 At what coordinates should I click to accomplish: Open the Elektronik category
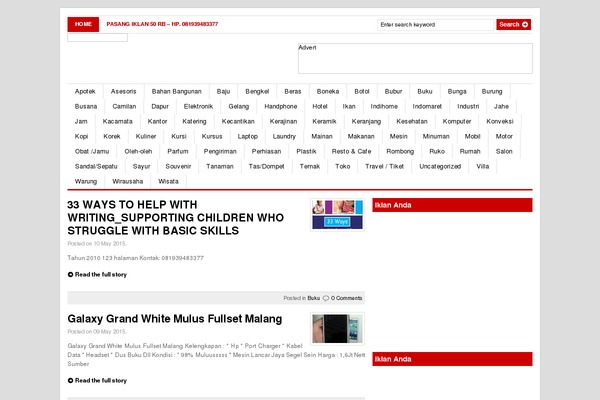tap(198, 106)
